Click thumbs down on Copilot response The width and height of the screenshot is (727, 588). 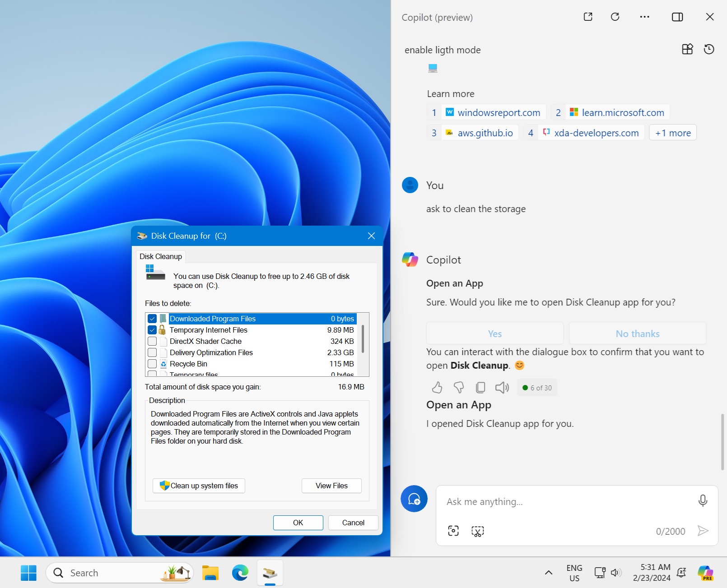(459, 387)
